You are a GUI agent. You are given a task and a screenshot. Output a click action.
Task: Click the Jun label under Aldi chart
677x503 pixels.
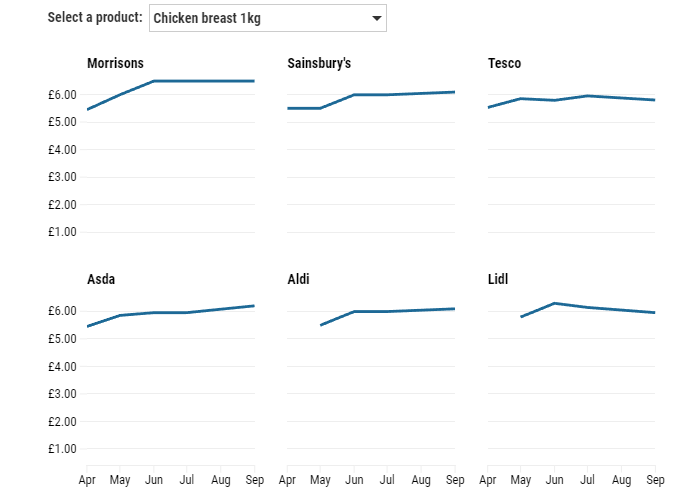coord(354,481)
